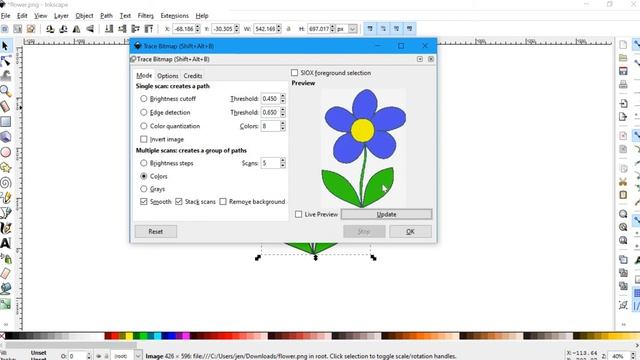This screenshot has height=360, width=640.
Task: Click the Y position input field
Action: [222, 29]
